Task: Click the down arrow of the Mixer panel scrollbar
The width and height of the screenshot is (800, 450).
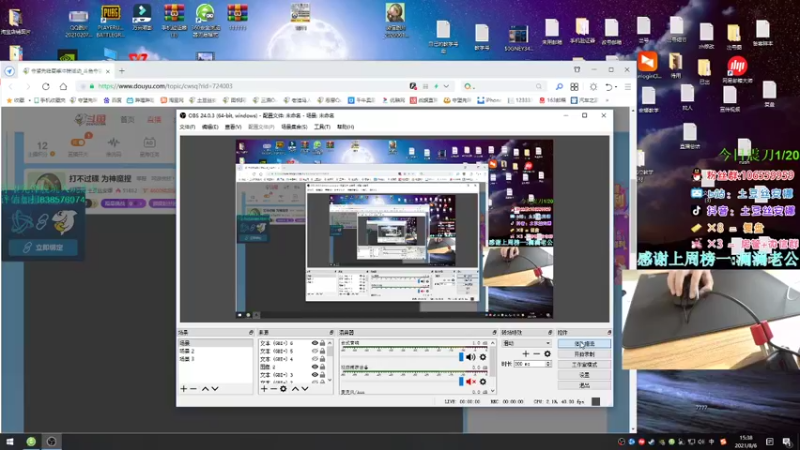Action: pyautogui.click(x=492, y=391)
